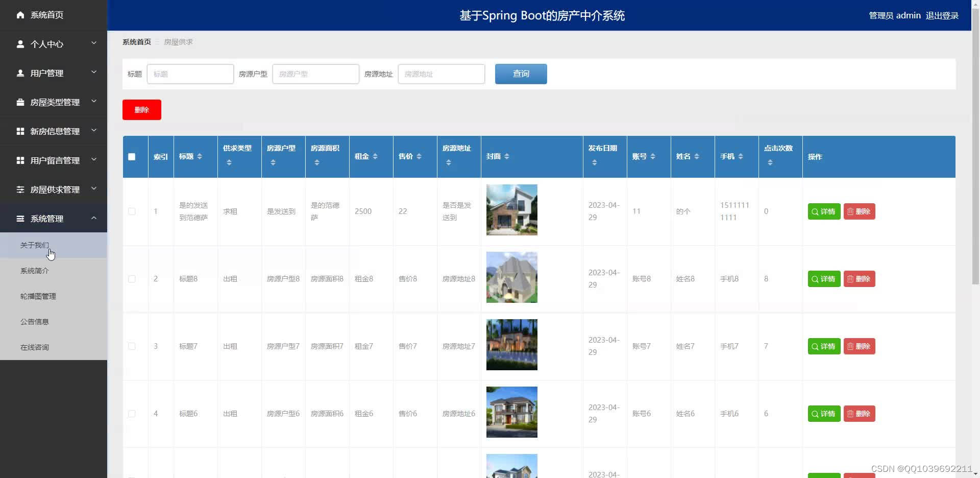Image resolution: width=980 pixels, height=478 pixels.
Task: Delete row 标题8 with 删除 button
Action: coord(859,279)
